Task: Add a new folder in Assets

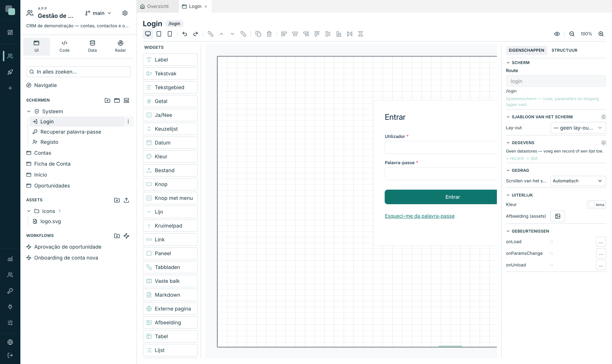Action: [117, 200]
